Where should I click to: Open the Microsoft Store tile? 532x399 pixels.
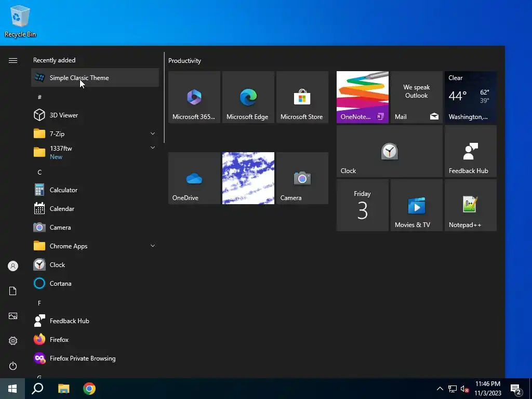tap(302, 97)
